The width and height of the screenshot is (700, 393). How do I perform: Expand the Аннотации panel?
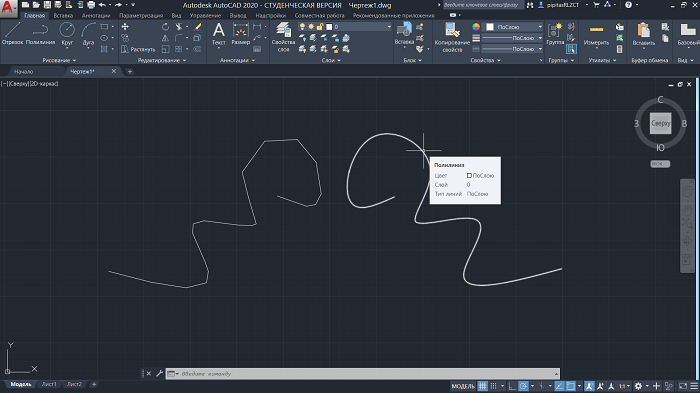[238, 60]
